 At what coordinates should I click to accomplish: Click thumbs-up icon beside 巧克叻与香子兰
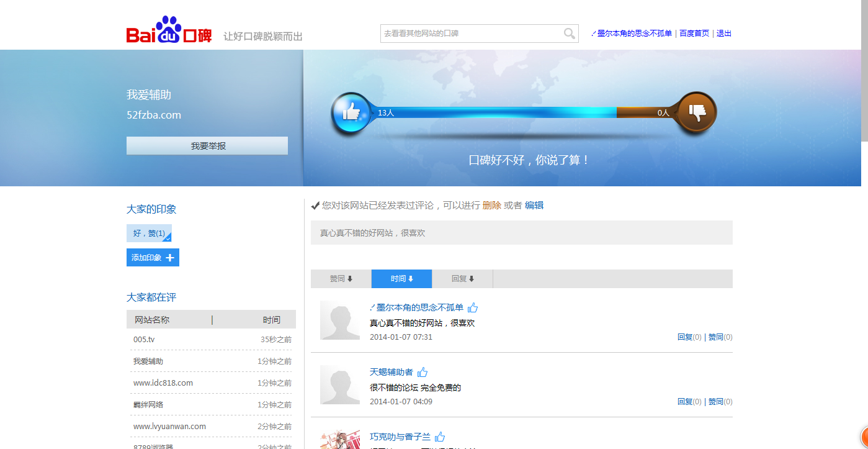coord(440,437)
